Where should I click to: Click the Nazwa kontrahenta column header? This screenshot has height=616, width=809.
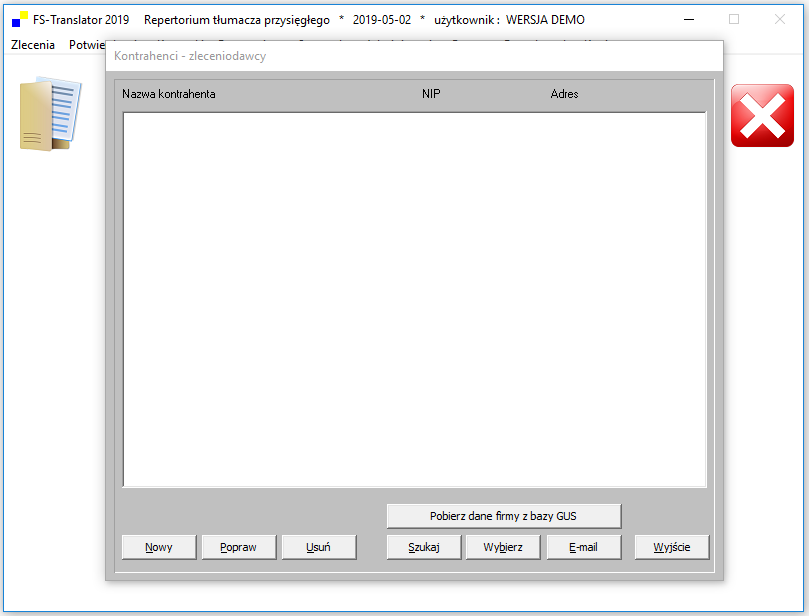(x=169, y=94)
